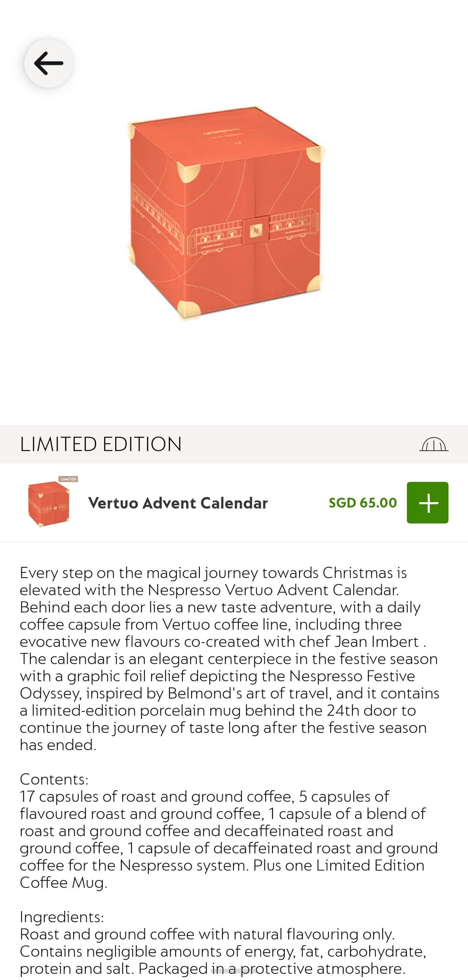The height and width of the screenshot is (980, 468).
Task: Tap the "Coffee Mug." text in contents
Action: 63,883
